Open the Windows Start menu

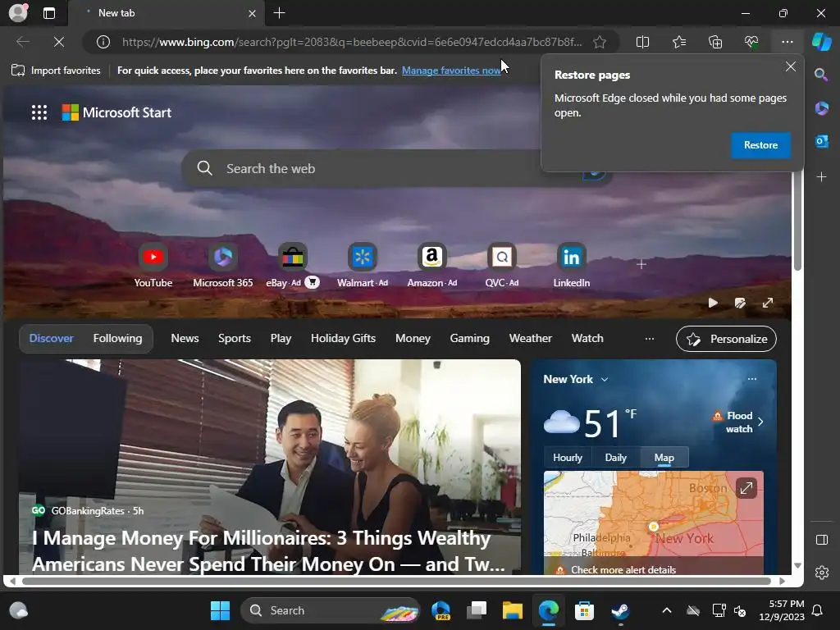click(220, 610)
